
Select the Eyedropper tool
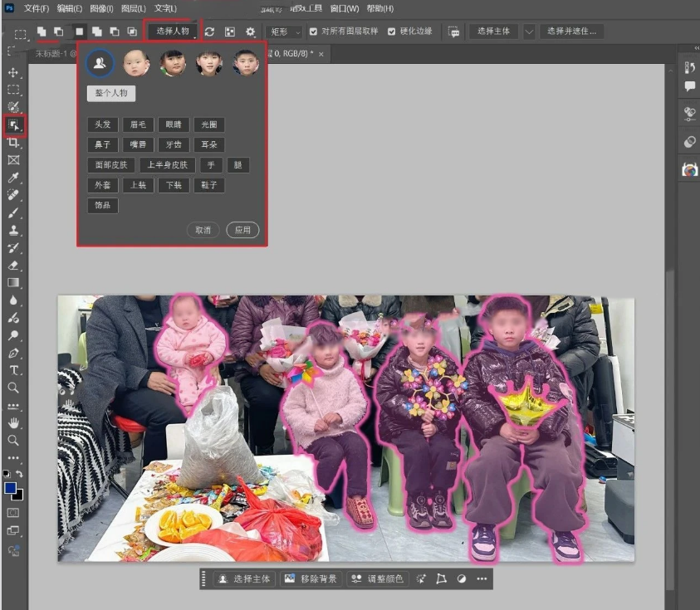coord(13,178)
